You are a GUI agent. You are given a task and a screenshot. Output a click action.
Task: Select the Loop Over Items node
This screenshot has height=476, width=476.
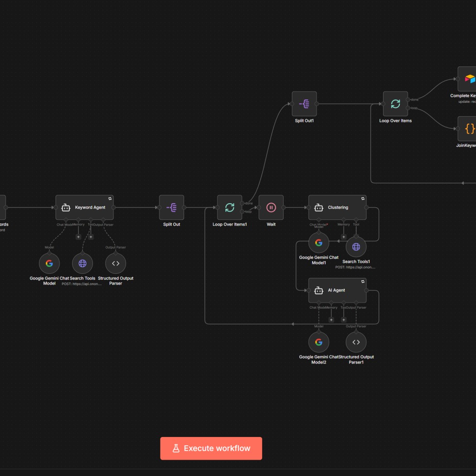pyautogui.click(x=395, y=104)
